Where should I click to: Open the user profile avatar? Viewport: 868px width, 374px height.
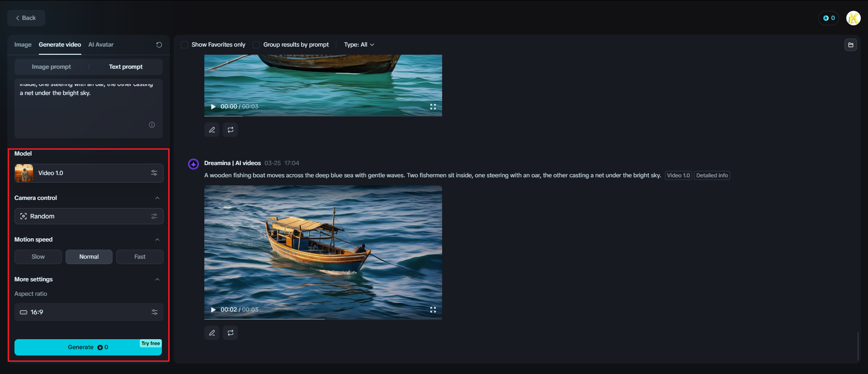coord(853,18)
